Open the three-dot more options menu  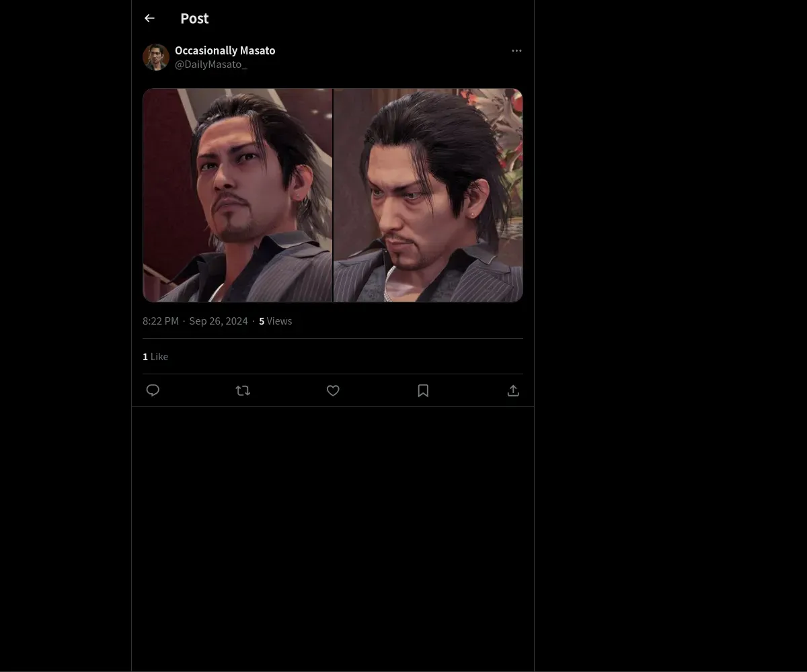tap(516, 51)
